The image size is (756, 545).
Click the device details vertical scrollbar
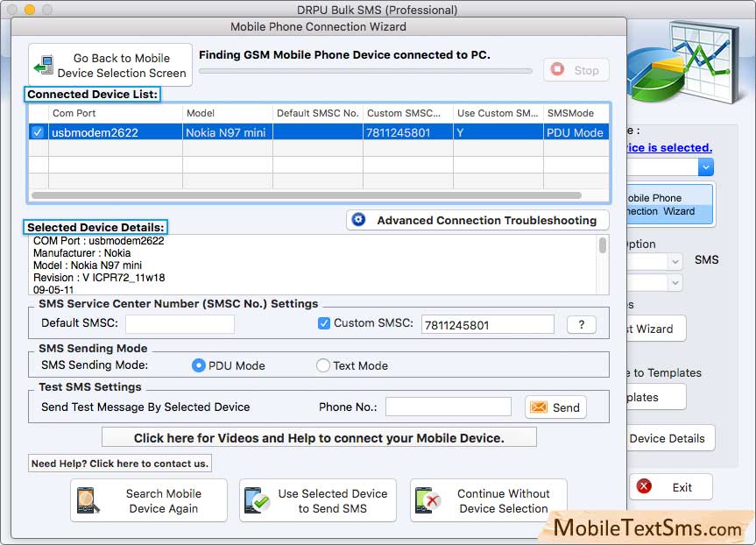click(x=602, y=245)
